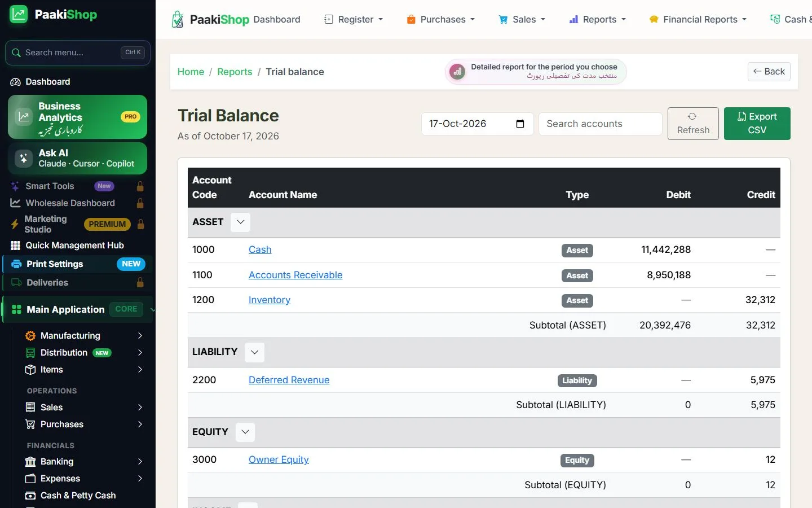Collapse the EQUITY section chevron
This screenshot has height=508, width=812.
coord(245,432)
